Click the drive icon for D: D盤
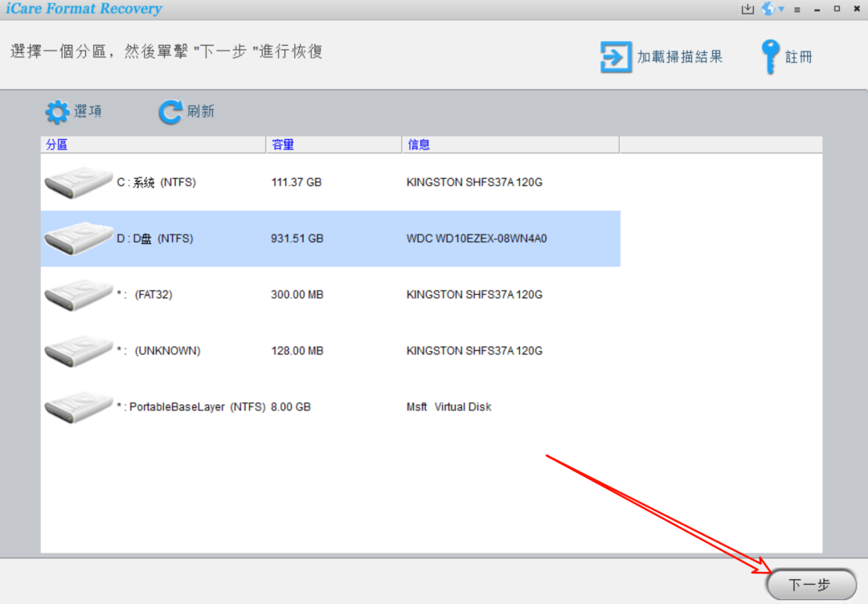Viewport: 868px width, 604px height. coord(78,239)
